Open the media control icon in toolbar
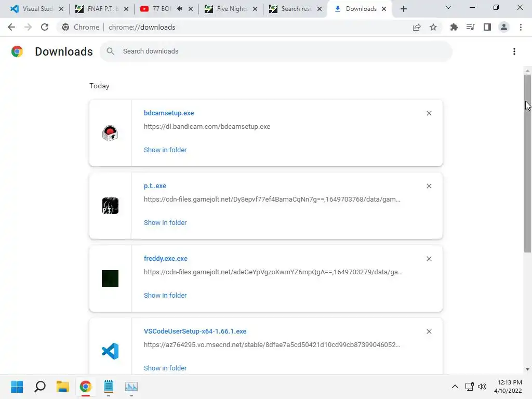Screen dimensions: 532x399 470,27
